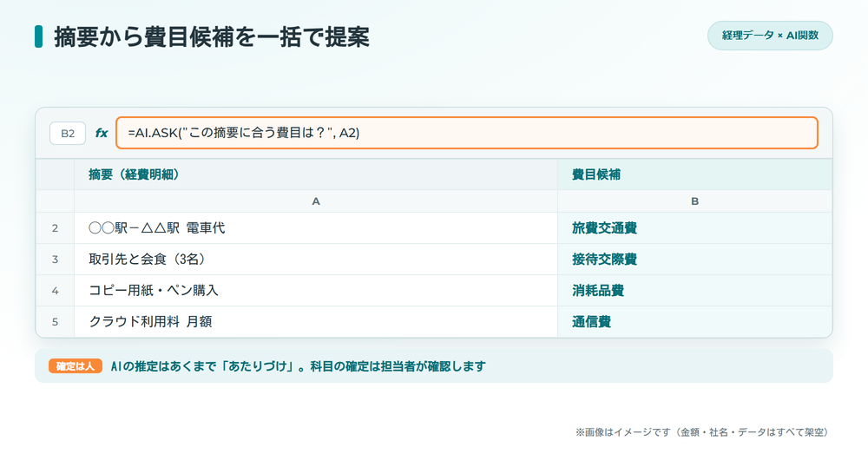The image size is (868, 454).
Task: Click the 旅費交通費 result cell
Action: tap(694, 228)
